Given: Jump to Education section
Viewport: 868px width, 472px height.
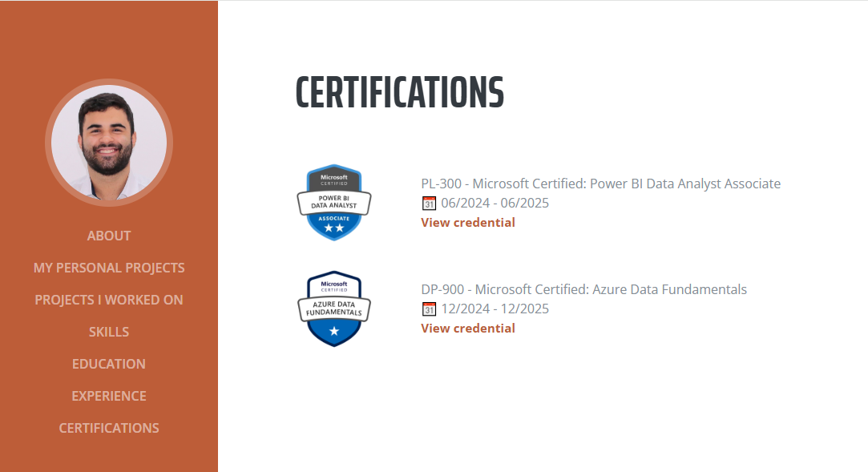Looking at the screenshot, I should [x=109, y=364].
